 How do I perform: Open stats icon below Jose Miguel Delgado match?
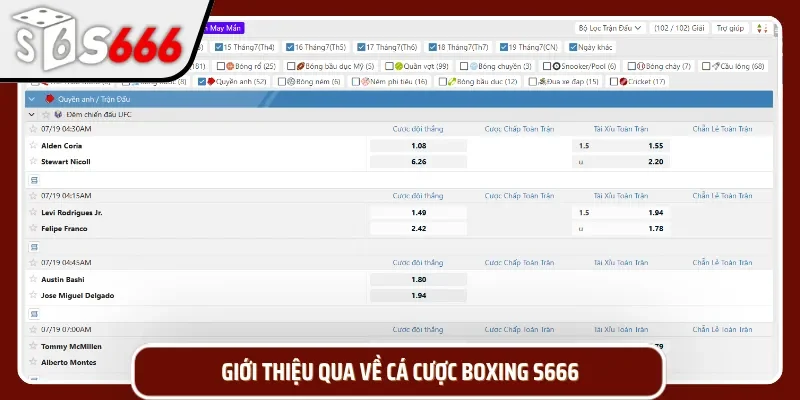(x=34, y=314)
